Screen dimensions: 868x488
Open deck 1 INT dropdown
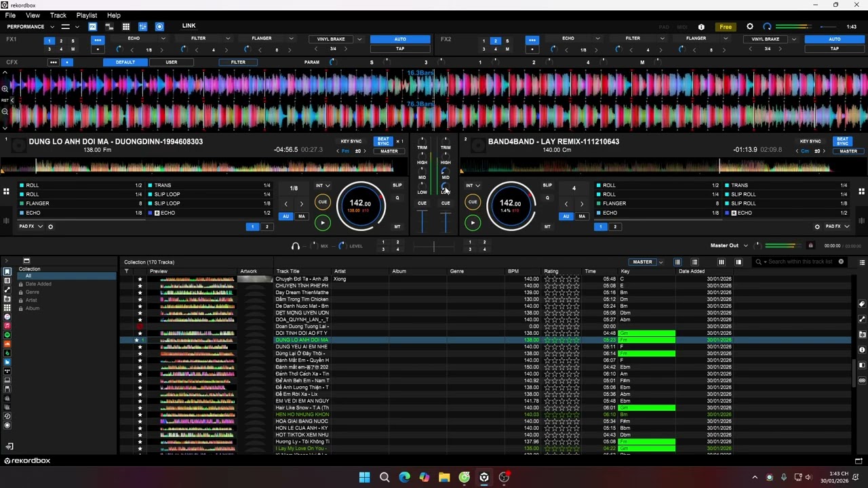coord(323,186)
